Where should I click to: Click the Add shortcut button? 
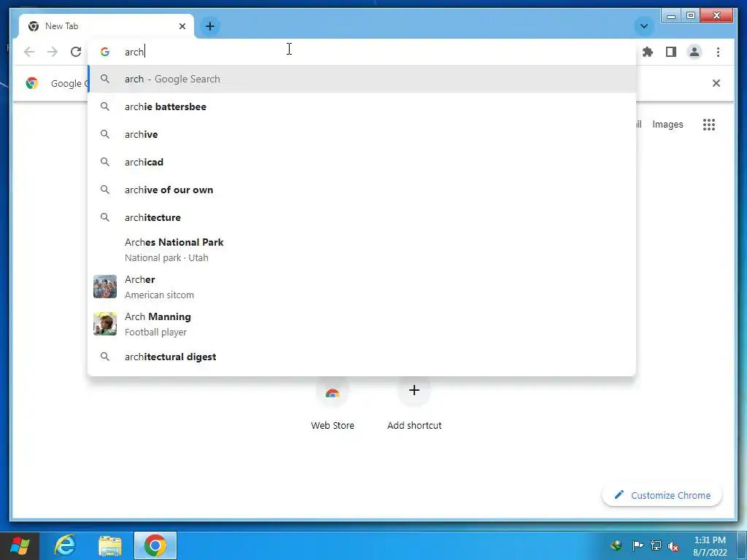coord(414,404)
